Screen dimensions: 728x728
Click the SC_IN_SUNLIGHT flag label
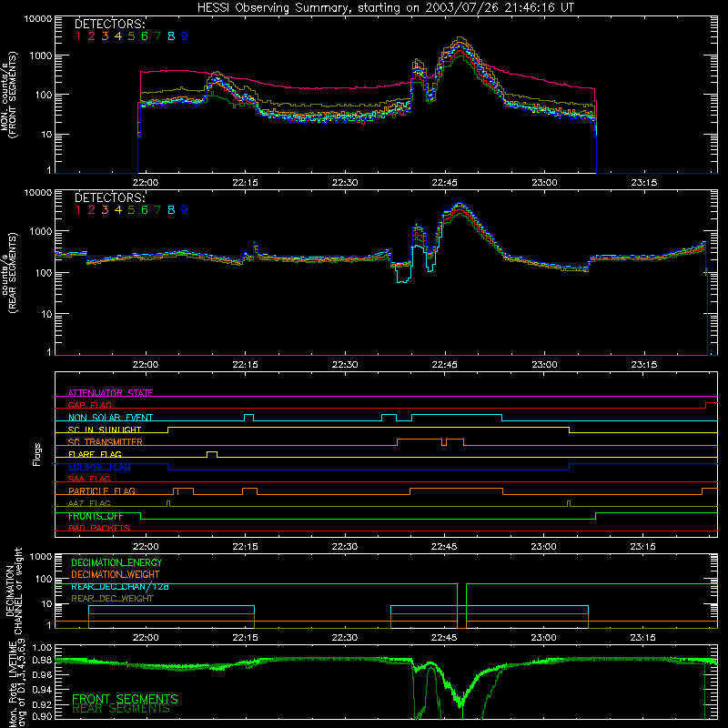pos(105,430)
